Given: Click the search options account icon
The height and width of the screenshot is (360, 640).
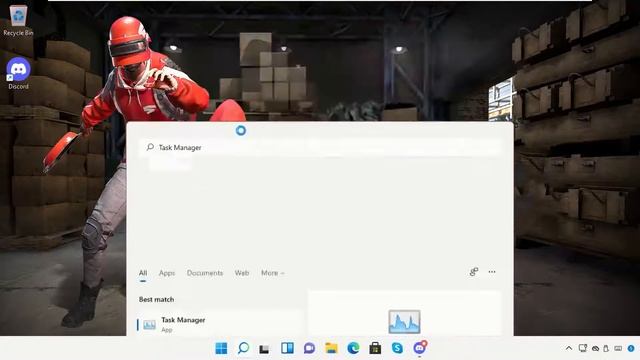Looking at the screenshot, I should tap(473, 272).
